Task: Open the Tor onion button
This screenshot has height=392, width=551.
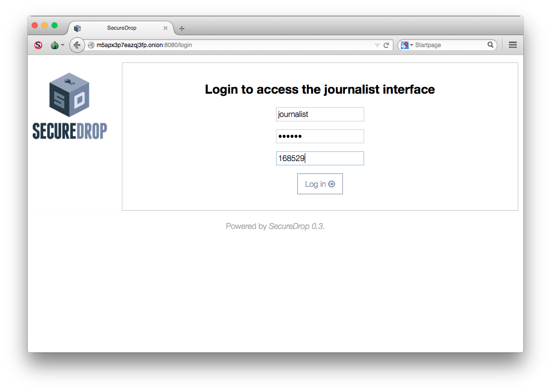Action: pyautogui.click(x=55, y=45)
